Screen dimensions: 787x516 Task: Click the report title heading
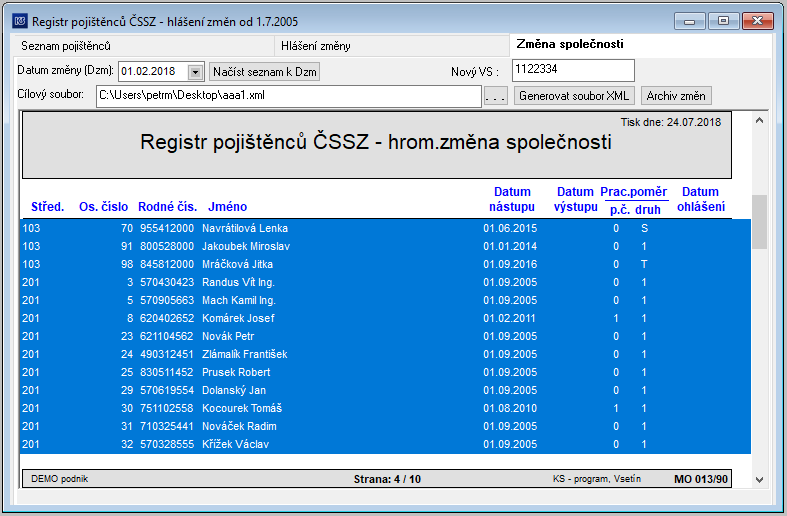376,142
